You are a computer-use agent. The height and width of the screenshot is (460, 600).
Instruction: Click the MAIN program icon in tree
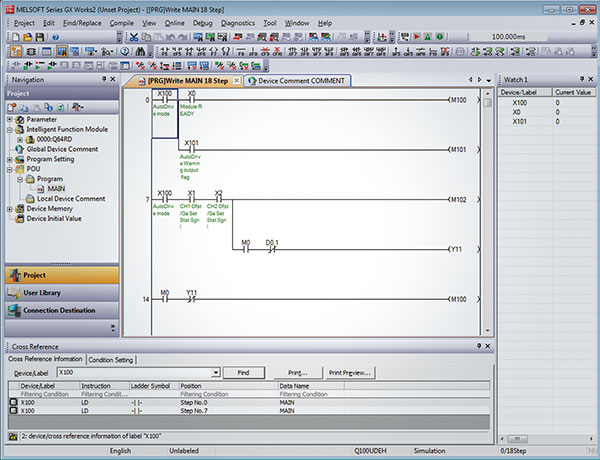point(41,188)
